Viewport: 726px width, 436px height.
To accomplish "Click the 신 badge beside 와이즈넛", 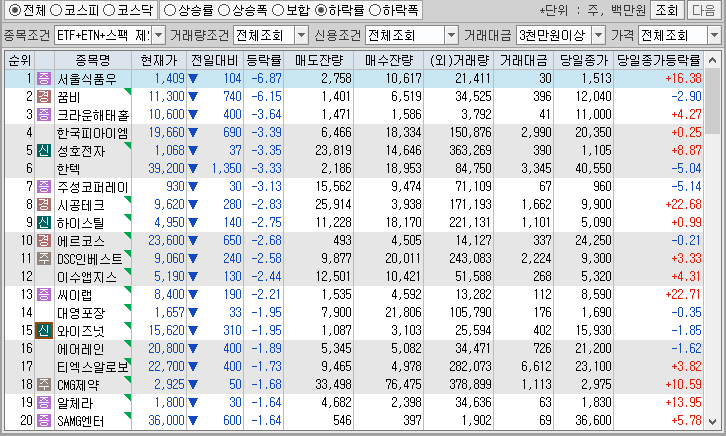I will 44,330.
